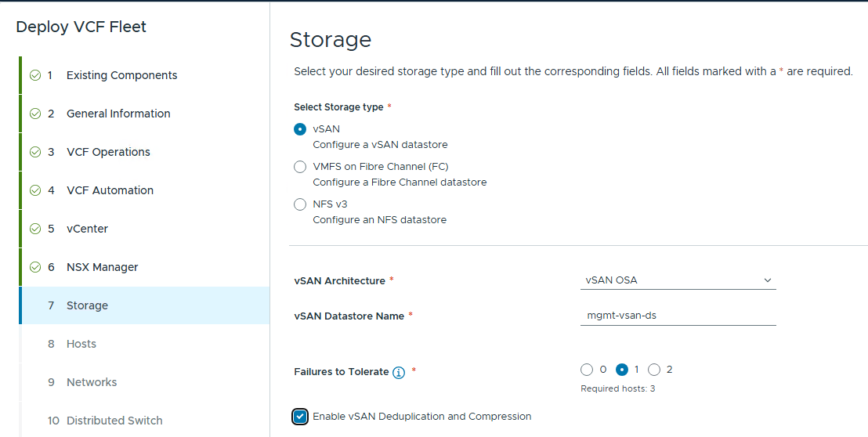Open the NSX Manager wizard step
The image size is (868, 437).
coord(102,268)
